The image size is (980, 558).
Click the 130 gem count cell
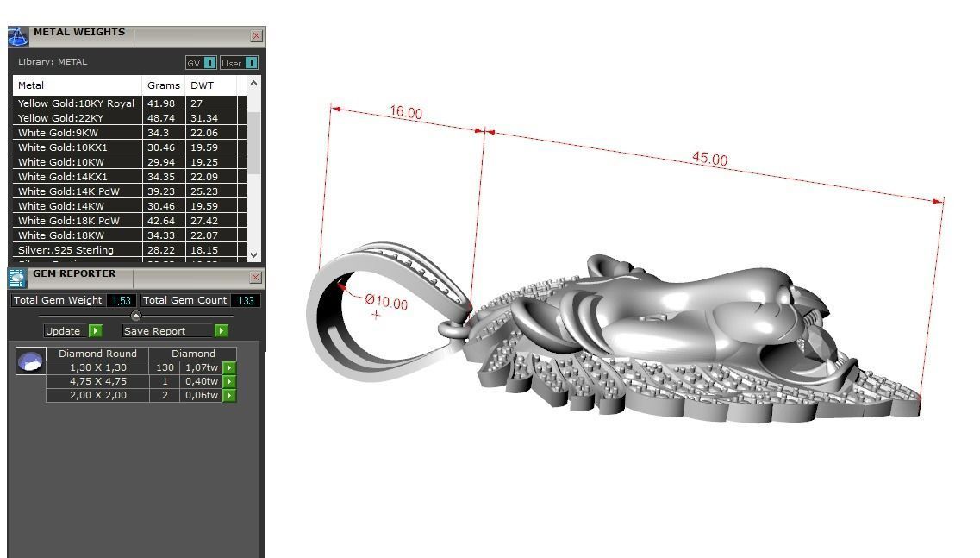(165, 367)
